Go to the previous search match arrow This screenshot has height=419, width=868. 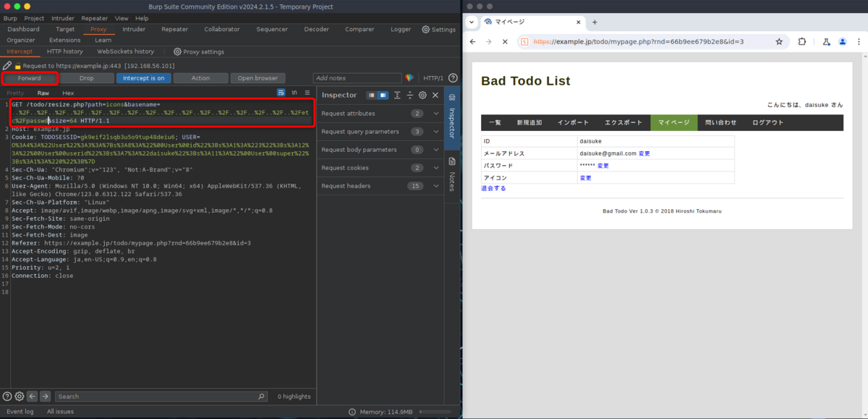pyautogui.click(x=33, y=396)
